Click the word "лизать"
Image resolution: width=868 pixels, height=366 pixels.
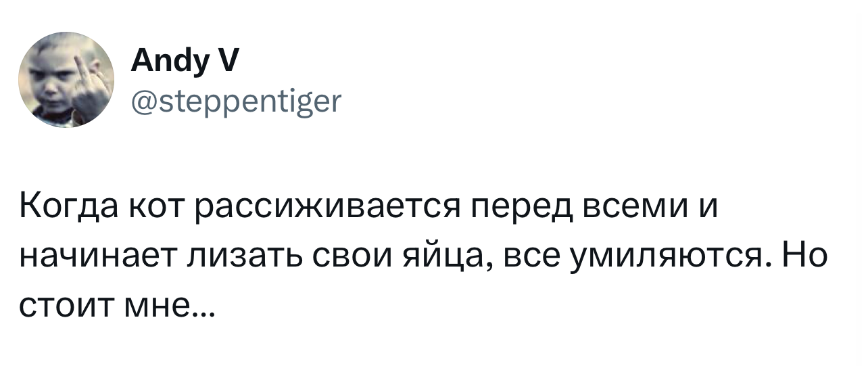coord(226,258)
